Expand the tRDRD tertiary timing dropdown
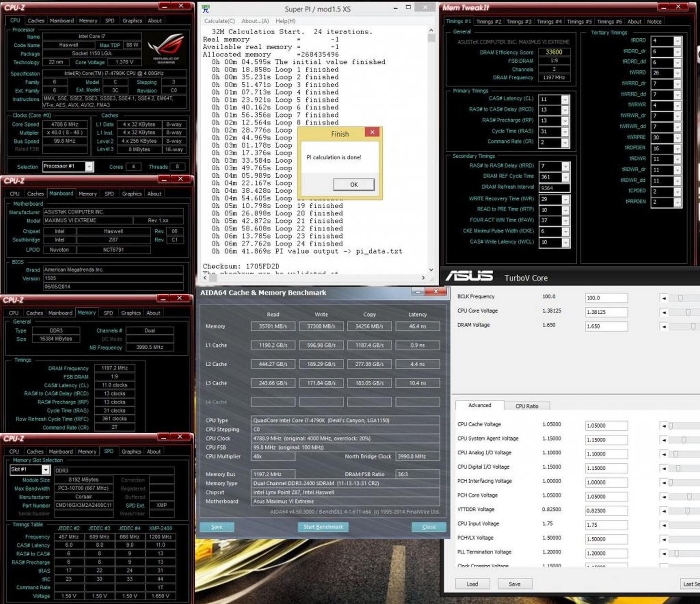The image size is (700, 604). pyautogui.click(x=677, y=41)
